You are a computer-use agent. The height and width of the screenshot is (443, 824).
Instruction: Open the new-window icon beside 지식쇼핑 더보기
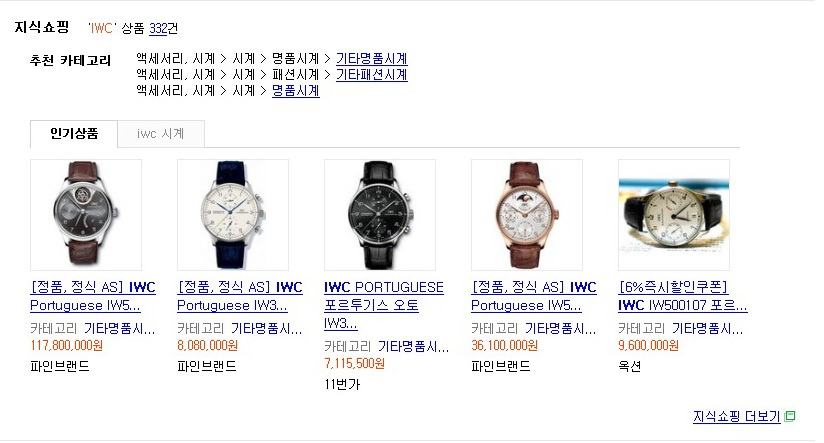(x=789, y=417)
